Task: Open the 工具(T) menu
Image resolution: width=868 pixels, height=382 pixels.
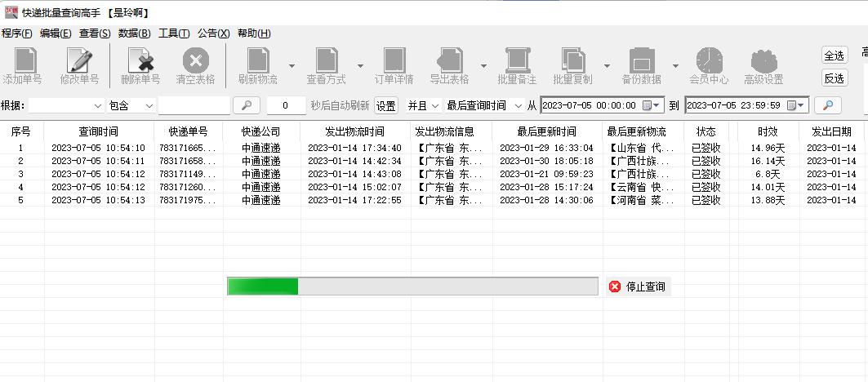Action: pos(173,33)
